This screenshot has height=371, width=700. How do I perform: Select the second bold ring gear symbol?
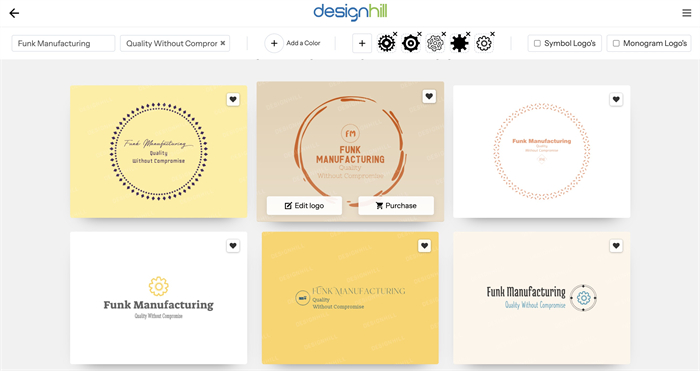coord(411,43)
